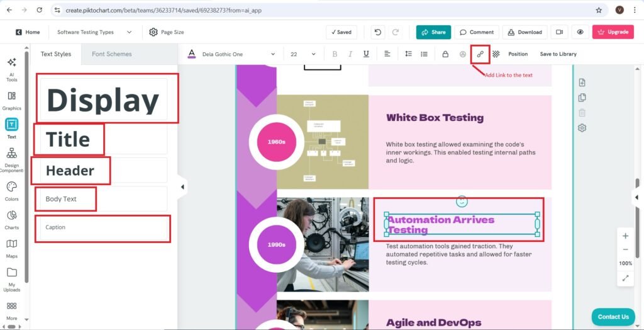
Task: Click the text alignment icon
Action: coord(387,54)
